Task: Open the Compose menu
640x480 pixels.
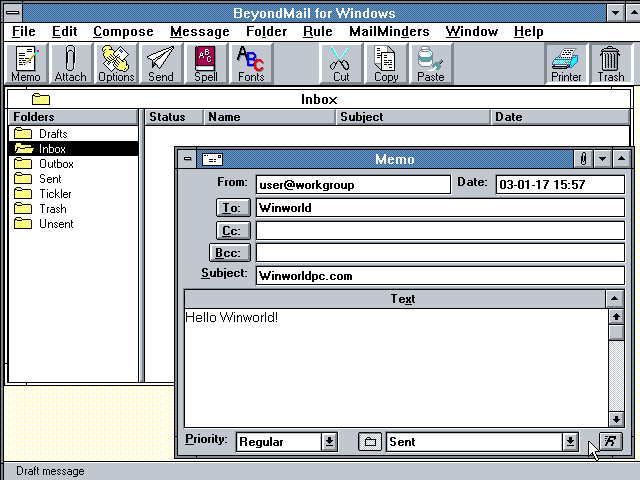Action: pyautogui.click(x=123, y=32)
